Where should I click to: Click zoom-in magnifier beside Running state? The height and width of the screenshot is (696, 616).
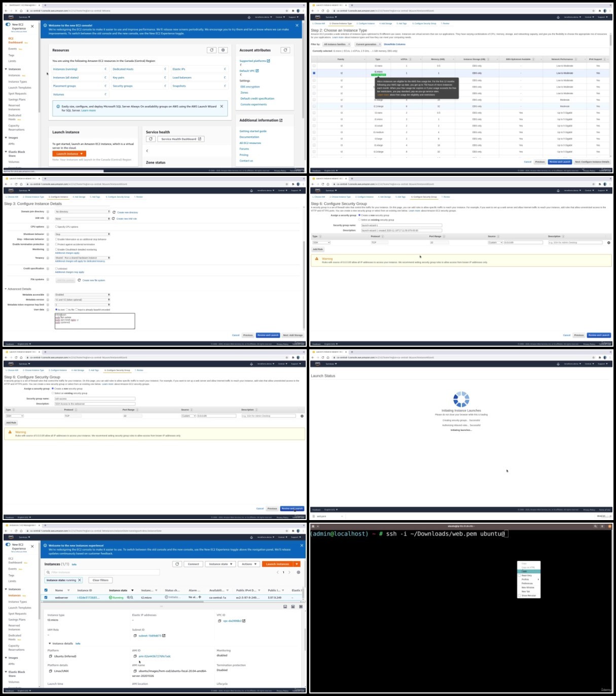[x=128, y=598]
